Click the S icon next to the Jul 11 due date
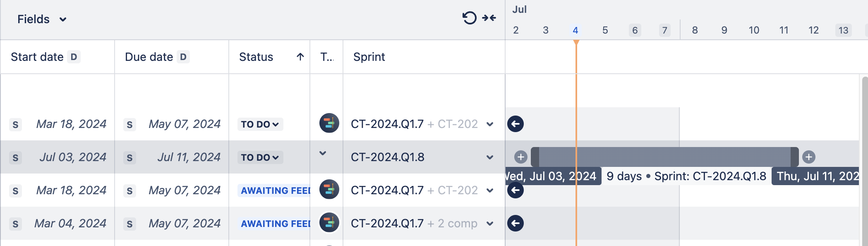The width and height of the screenshot is (868, 246). pyautogui.click(x=130, y=157)
